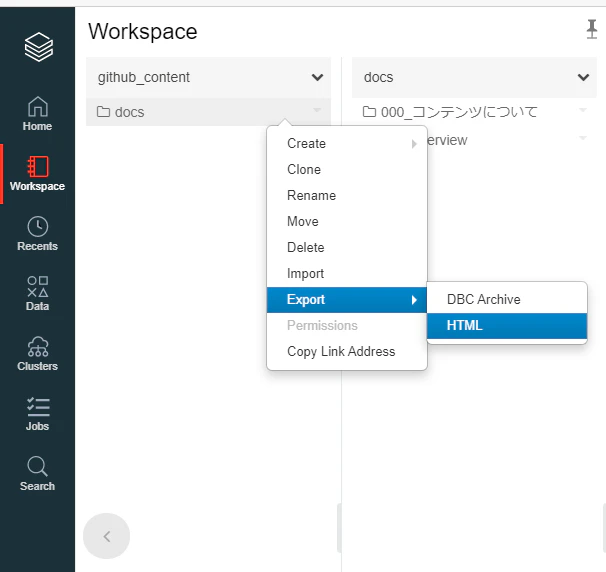Open Search in the sidebar
This screenshot has height=572, width=606.
coord(37,473)
